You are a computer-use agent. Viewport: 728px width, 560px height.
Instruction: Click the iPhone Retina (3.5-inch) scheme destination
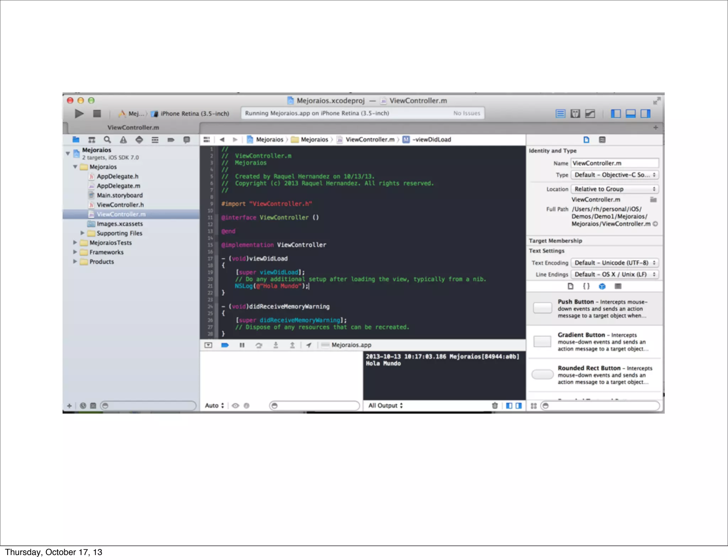pos(194,114)
